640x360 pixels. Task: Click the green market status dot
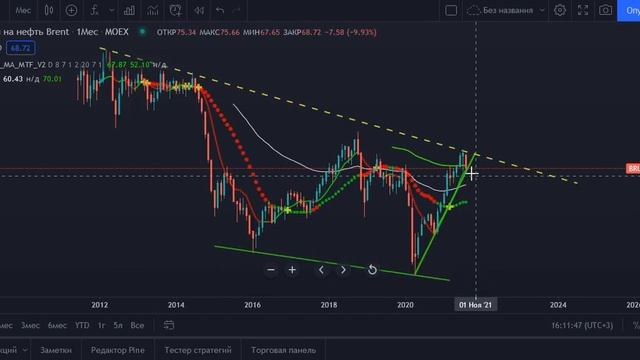point(142,31)
